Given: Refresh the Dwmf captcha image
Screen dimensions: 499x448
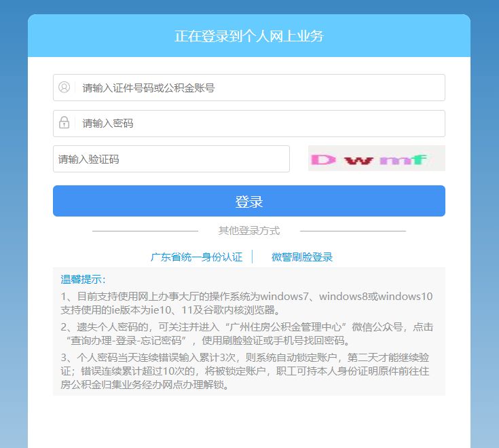Looking at the screenshot, I should coord(377,158).
